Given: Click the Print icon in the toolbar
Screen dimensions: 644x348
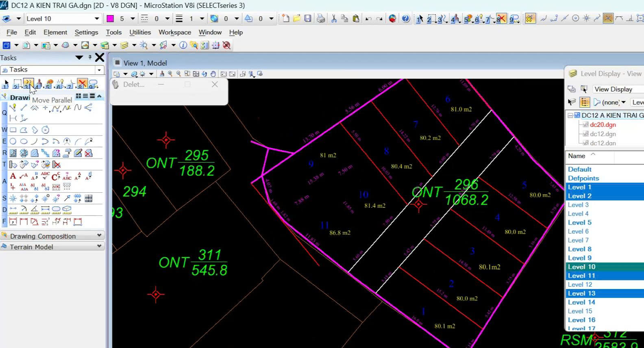Looking at the screenshot, I should pyautogui.click(x=321, y=19).
